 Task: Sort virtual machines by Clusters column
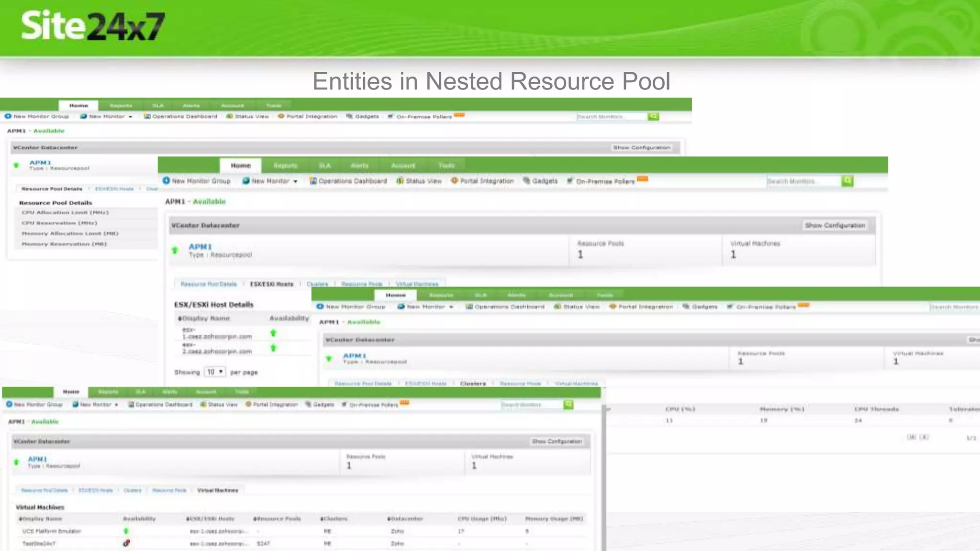tap(334, 518)
